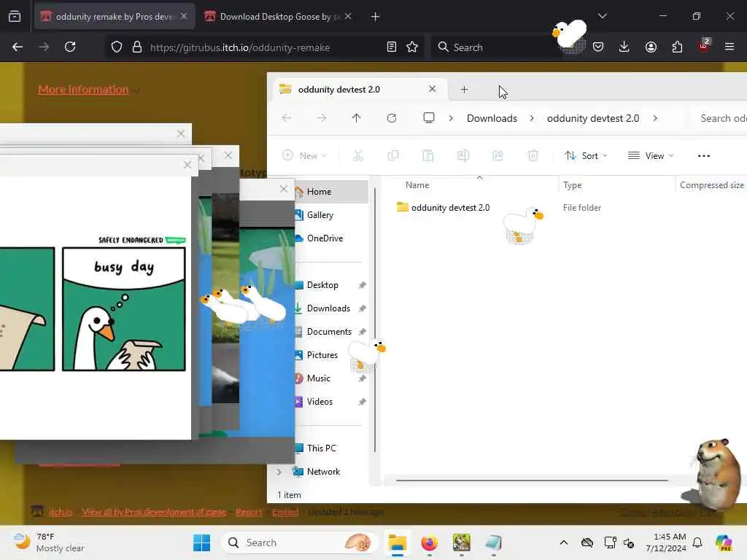Open the New dropdown in Explorer

pyautogui.click(x=304, y=156)
